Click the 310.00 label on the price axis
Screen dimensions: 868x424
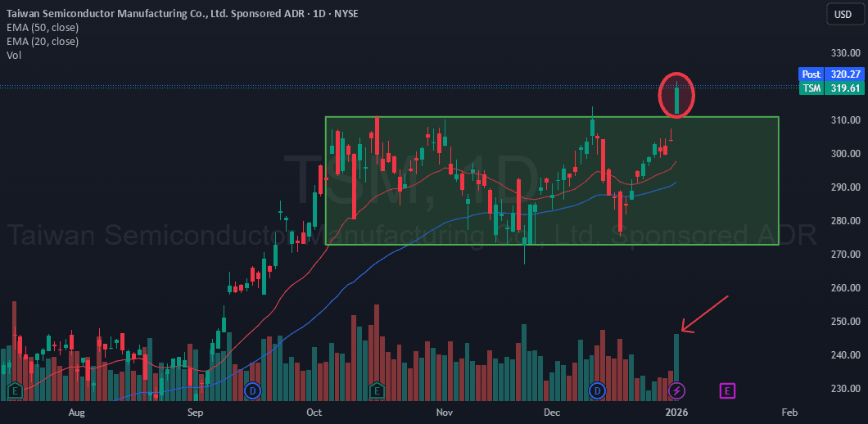[x=843, y=120]
